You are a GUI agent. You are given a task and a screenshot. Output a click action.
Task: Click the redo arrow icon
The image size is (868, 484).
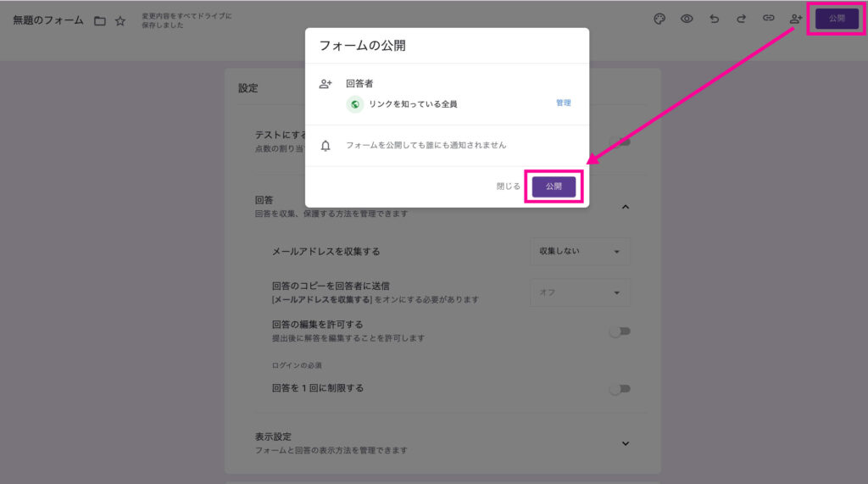pos(741,19)
